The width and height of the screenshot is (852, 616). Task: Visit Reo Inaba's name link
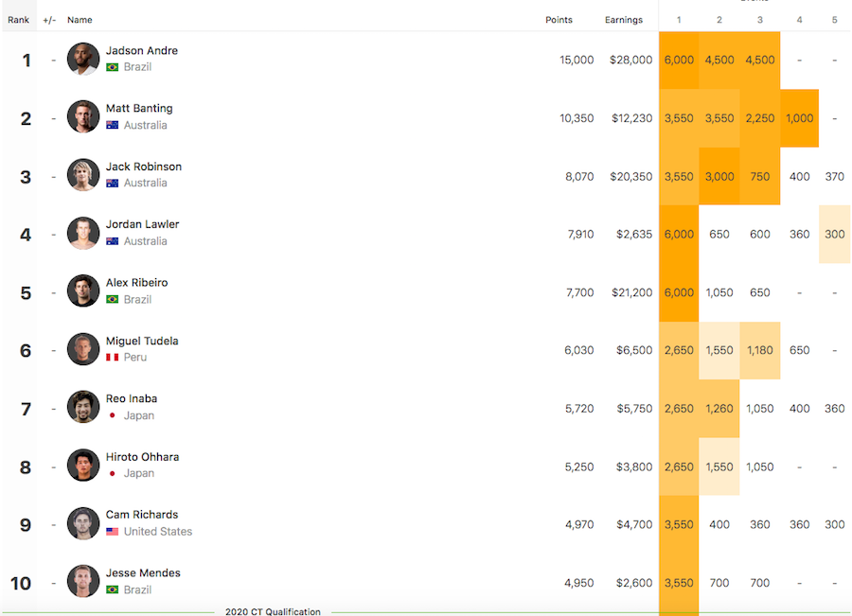pos(132,398)
